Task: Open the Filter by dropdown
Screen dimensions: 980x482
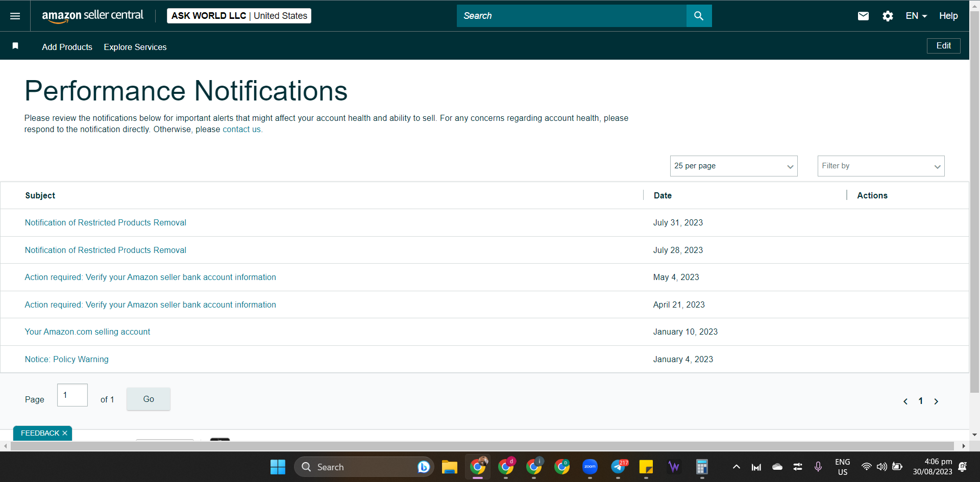Action: click(881, 166)
